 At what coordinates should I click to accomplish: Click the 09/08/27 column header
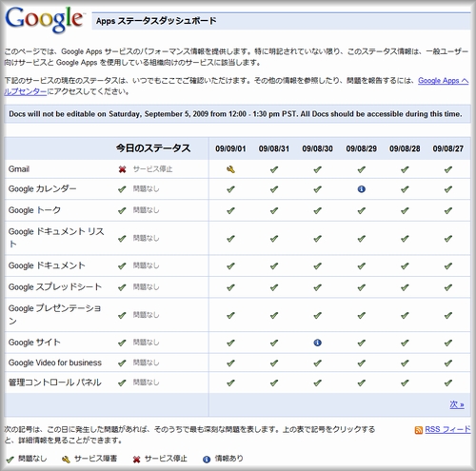point(448,148)
